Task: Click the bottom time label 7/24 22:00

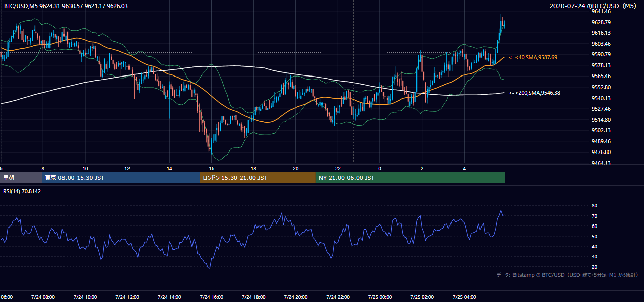Action: click(x=338, y=297)
